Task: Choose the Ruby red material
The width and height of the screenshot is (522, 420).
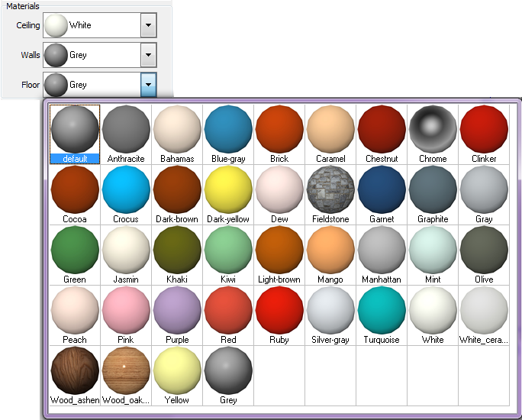Action: pos(279,310)
